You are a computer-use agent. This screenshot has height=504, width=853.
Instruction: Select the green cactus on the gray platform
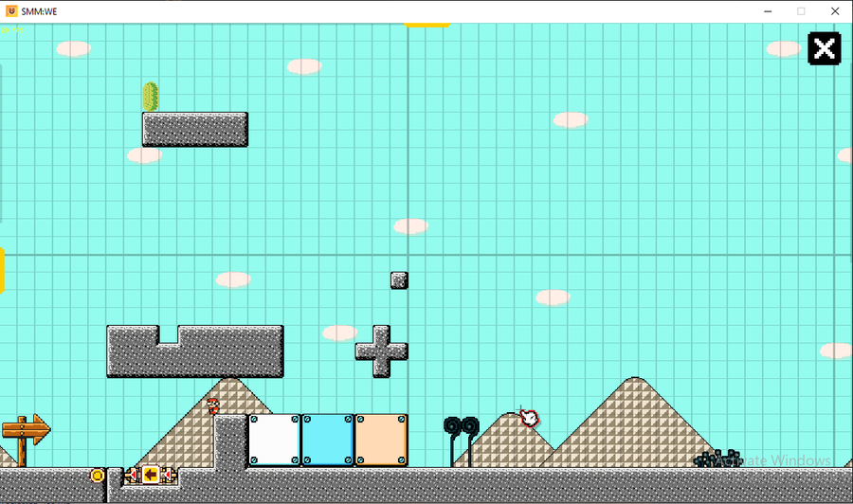click(x=151, y=97)
